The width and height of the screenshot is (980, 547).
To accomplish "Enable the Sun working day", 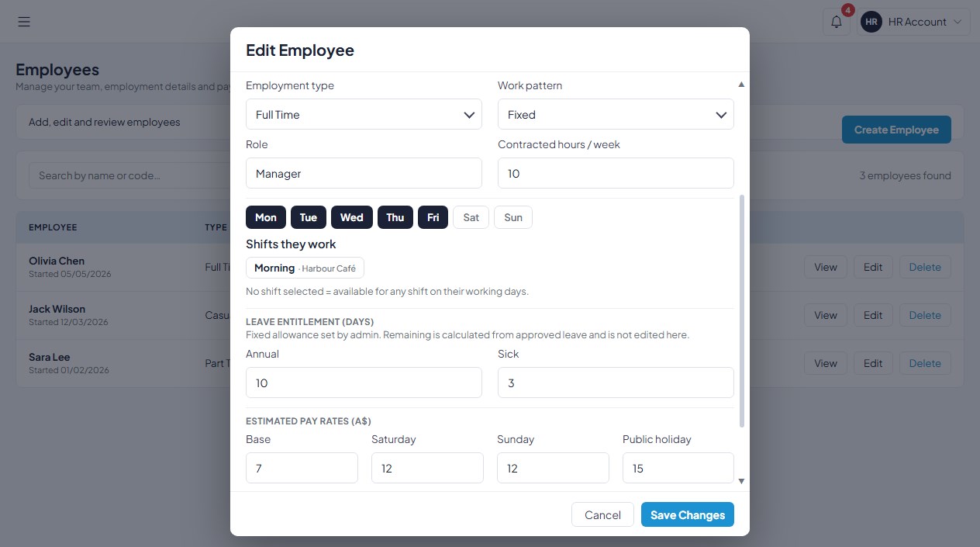I will (513, 217).
